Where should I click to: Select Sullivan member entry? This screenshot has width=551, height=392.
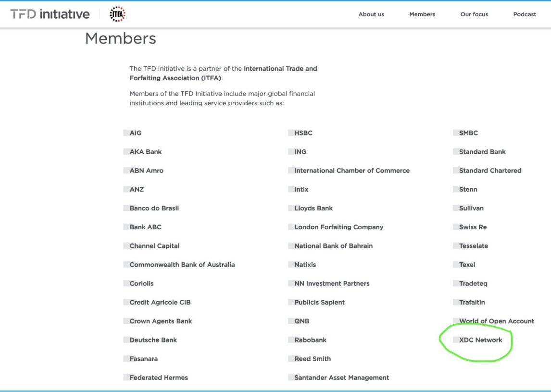pyautogui.click(x=471, y=208)
